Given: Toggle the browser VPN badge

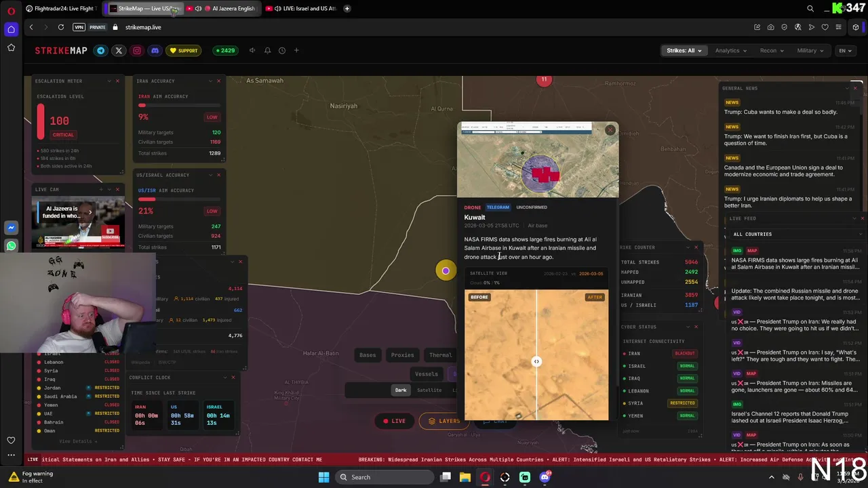Looking at the screenshot, I should [x=79, y=27].
